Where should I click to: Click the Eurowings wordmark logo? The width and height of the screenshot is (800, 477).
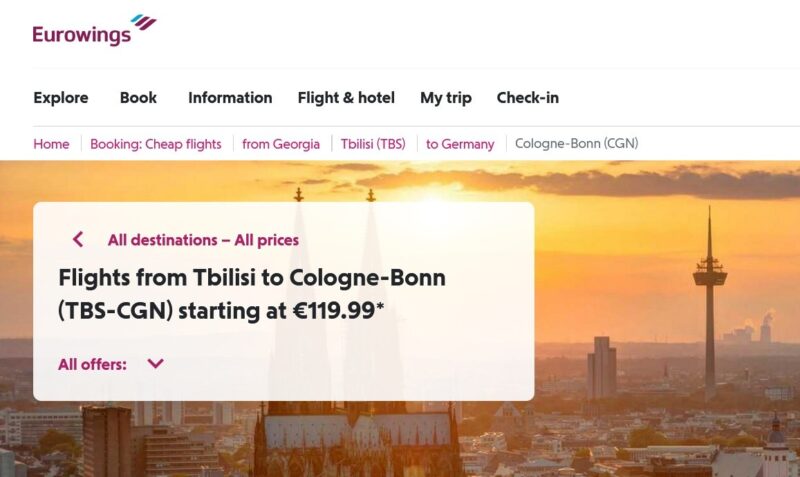[81, 36]
